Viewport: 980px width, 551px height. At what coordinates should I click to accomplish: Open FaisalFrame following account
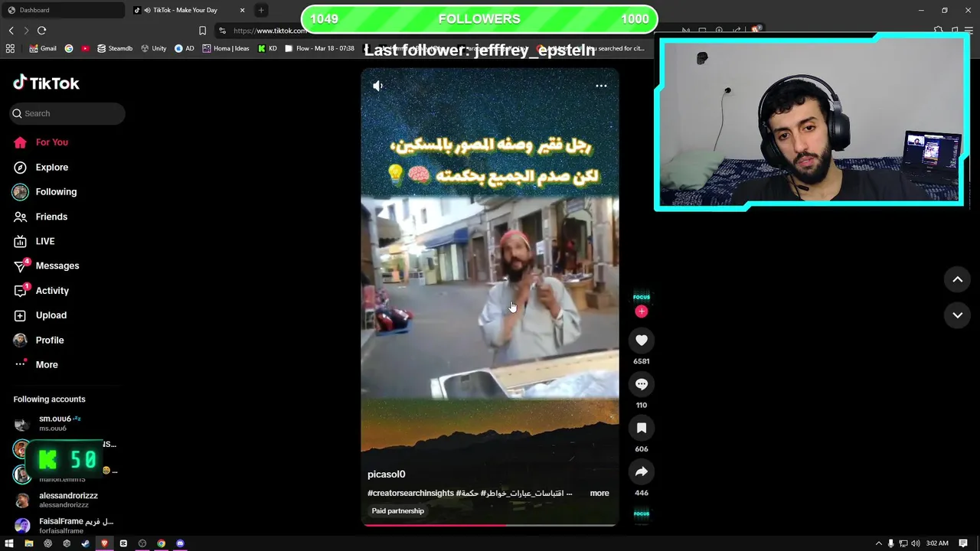pyautogui.click(x=64, y=526)
